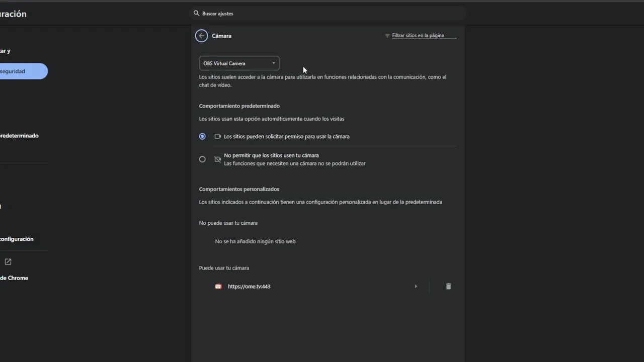Click the search magnifier icon
This screenshot has width=644, height=362.
coord(197,14)
